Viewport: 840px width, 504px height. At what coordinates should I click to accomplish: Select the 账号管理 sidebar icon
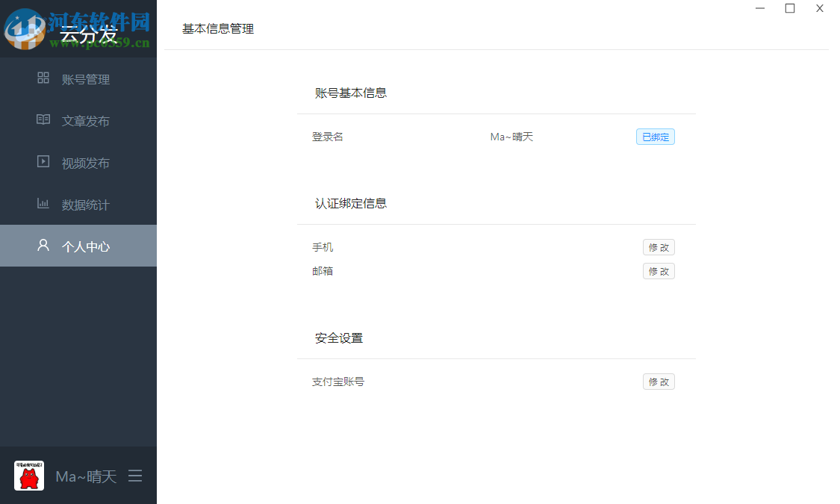coord(43,78)
